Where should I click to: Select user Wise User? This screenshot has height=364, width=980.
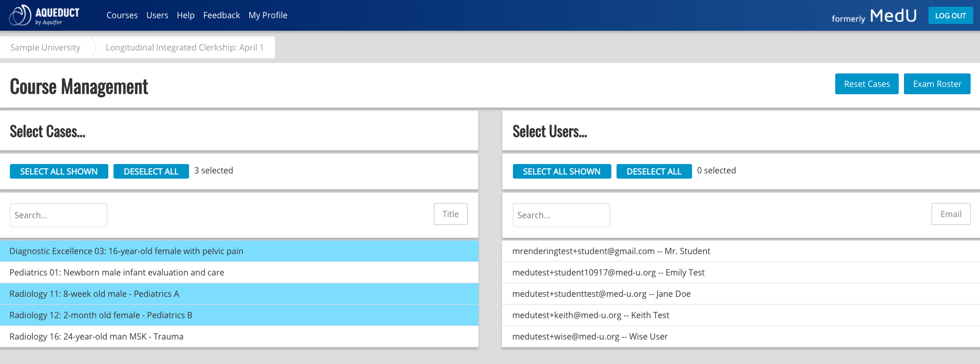(x=741, y=336)
